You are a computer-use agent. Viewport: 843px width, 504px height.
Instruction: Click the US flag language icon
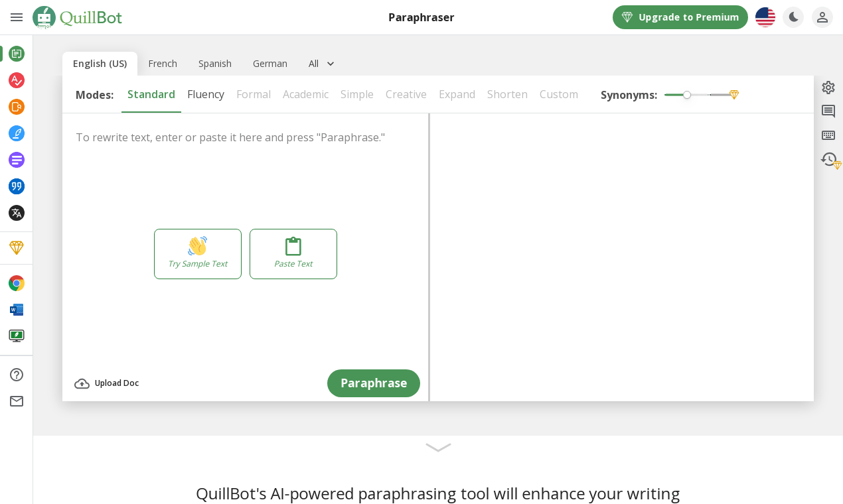pos(765,17)
